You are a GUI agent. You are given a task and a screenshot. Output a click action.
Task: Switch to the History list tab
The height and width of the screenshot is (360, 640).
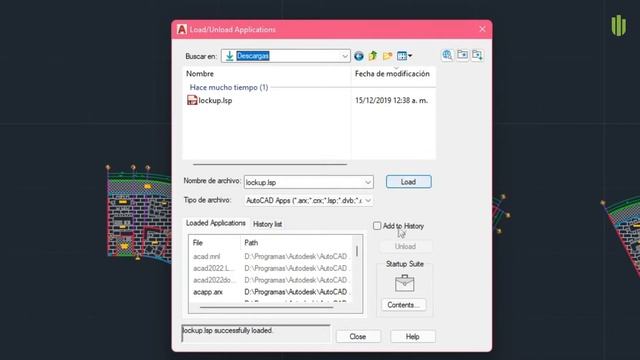267,224
